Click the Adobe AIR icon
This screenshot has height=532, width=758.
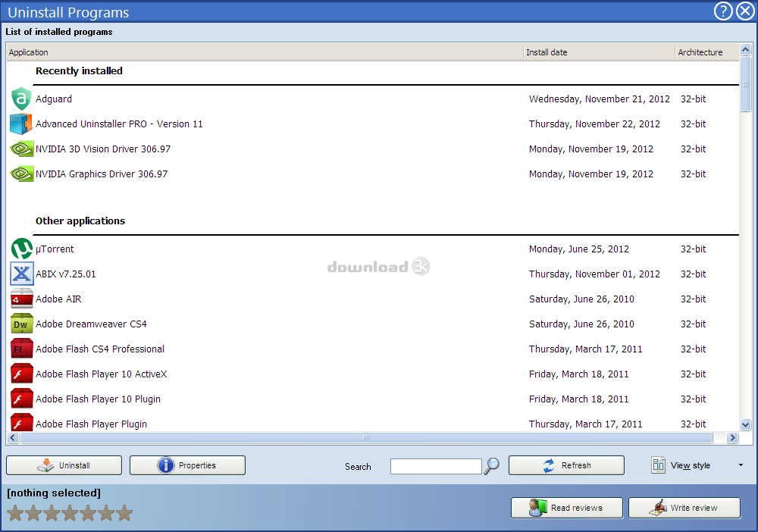point(22,299)
